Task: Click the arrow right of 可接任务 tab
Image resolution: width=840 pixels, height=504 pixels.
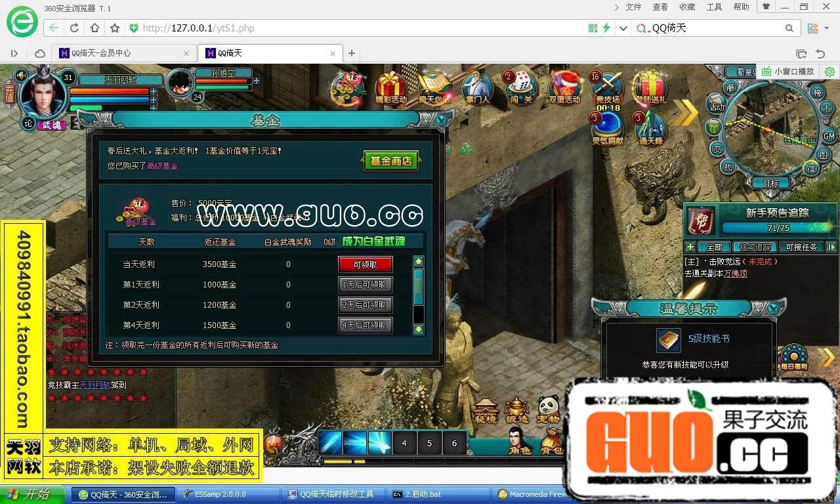Action: (831, 247)
